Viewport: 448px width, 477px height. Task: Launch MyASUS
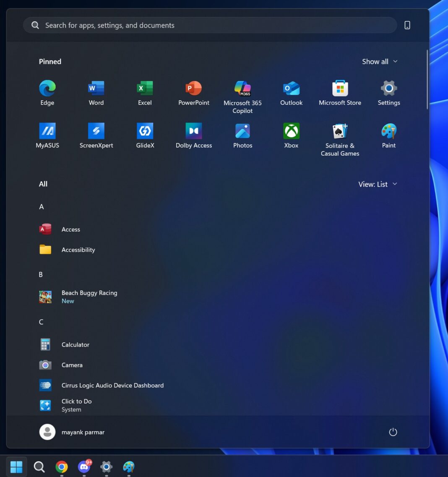pos(47,134)
